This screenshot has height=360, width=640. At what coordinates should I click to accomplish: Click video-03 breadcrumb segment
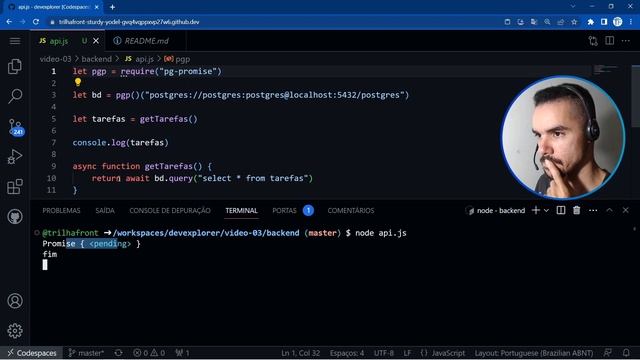point(56,59)
